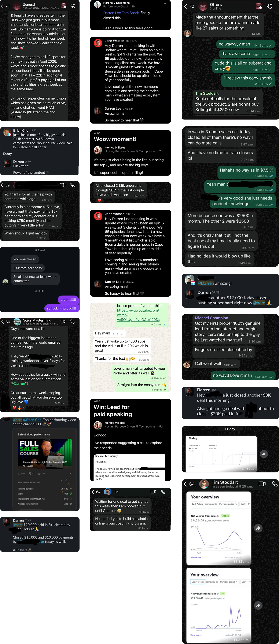
Task: Tap the add call icon in General chat header
Action: pos(73,6)
